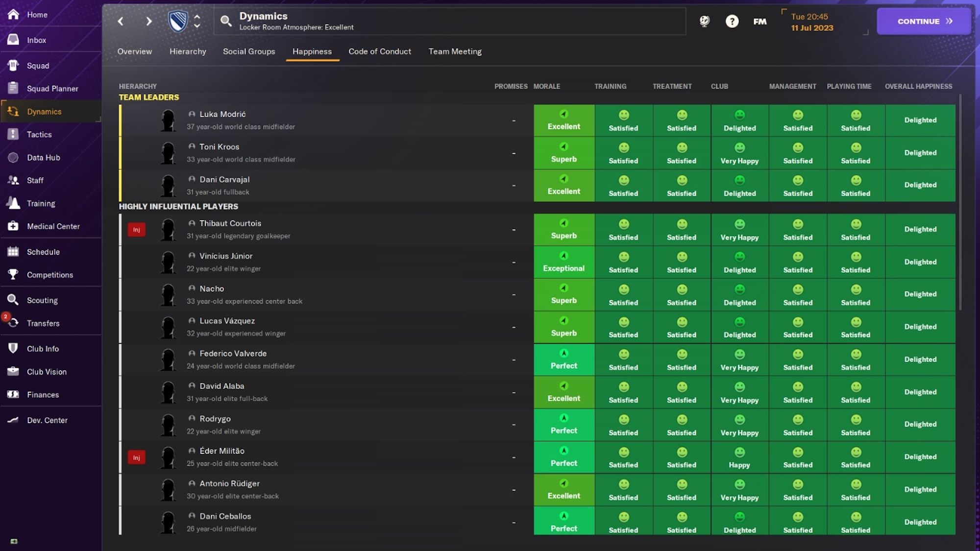The height and width of the screenshot is (551, 980).
Task: Open the Code of Conduct tab
Action: pyautogui.click(x=379, y=51)
